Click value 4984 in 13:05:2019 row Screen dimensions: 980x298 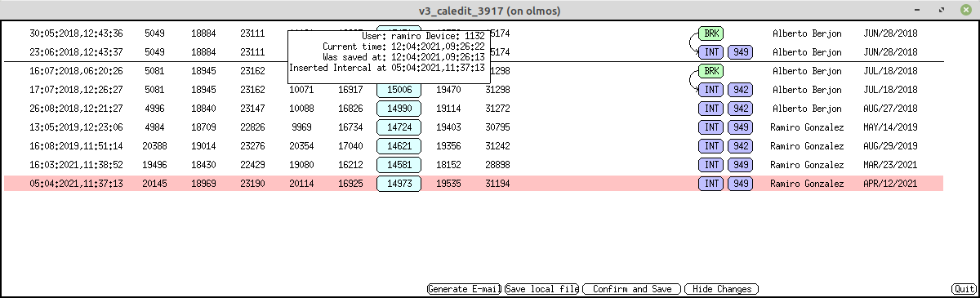tap(154, 127)
